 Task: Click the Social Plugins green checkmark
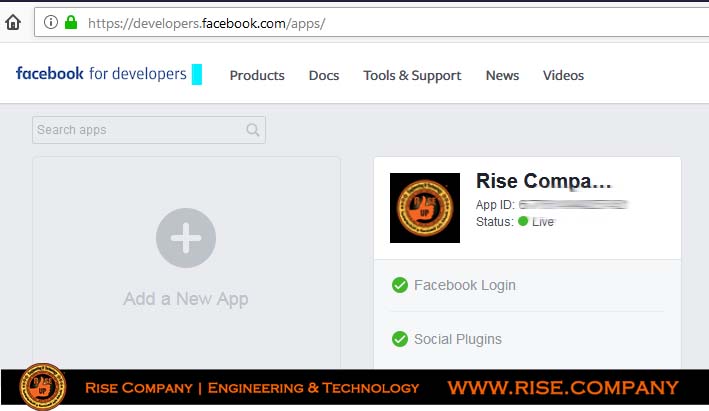pyautogui.click(x=400, y=339)
